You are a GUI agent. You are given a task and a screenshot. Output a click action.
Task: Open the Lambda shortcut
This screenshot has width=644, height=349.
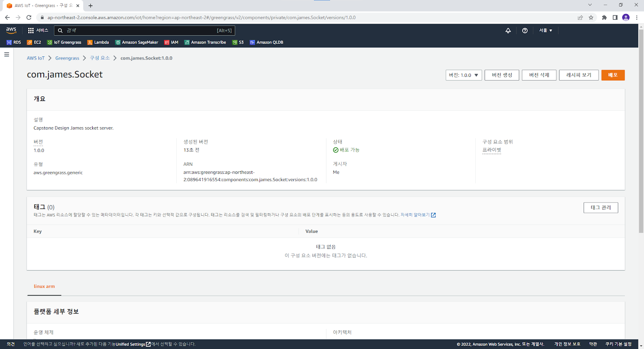(98, 42)
